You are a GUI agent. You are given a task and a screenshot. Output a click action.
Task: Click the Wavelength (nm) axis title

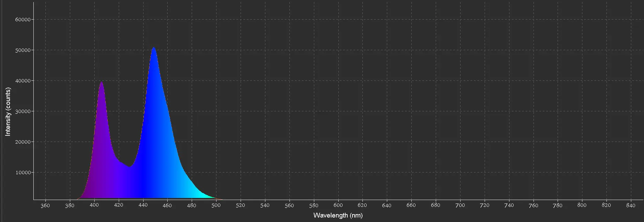338,215
